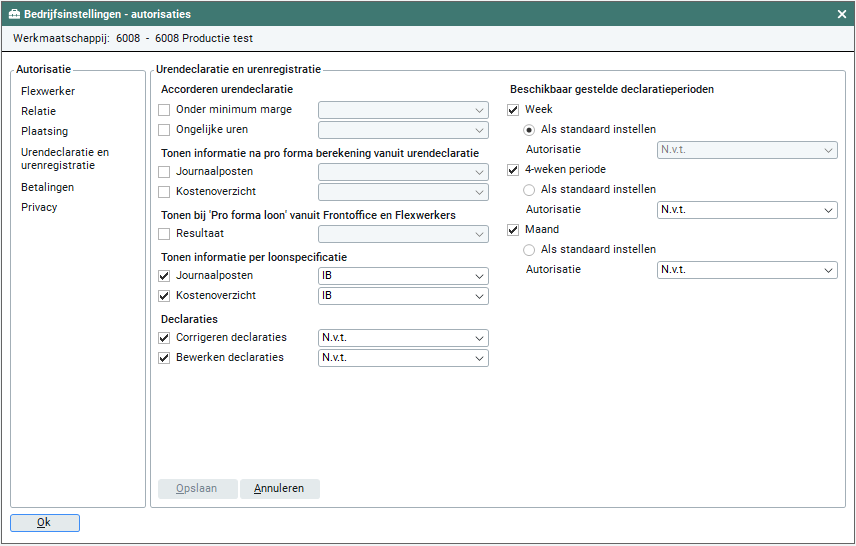The width and height of the screenshot is (856, 546).
Task: Go to the Plaatsing section
Action: [x=44, y=131]
